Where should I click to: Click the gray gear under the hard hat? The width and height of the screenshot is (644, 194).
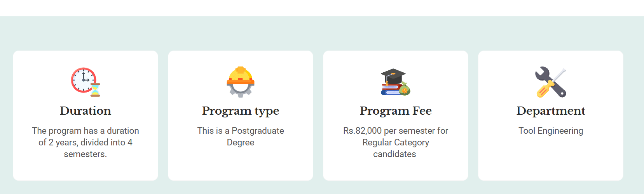tap(241, 91)
